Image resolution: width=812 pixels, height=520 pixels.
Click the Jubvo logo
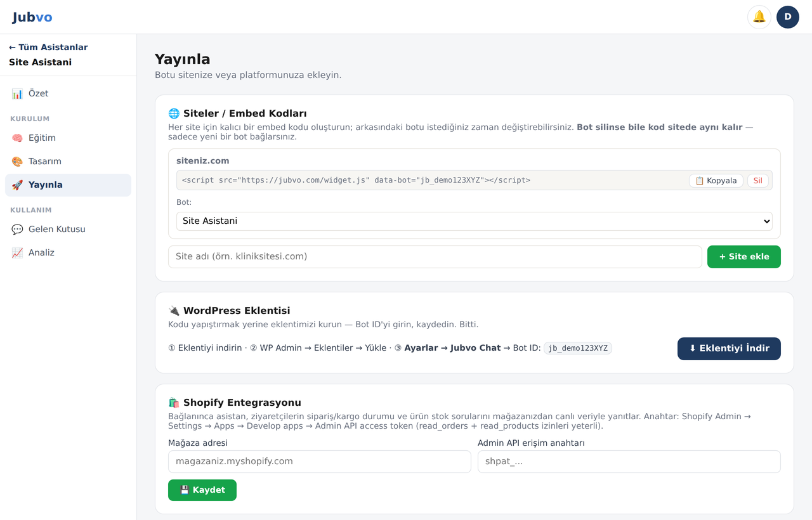pos(32,17)
